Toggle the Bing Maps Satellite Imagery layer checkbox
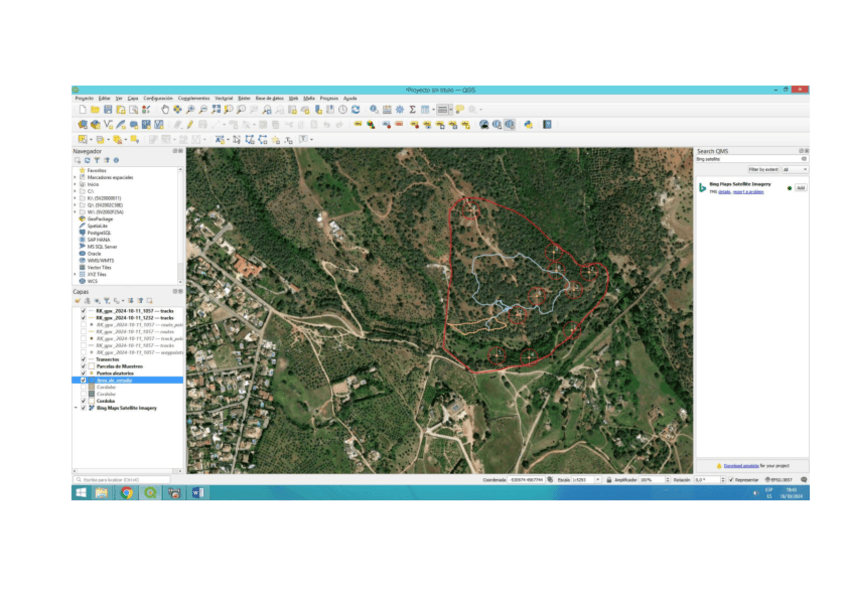Viewport: 848px width, 599px height. pos(84,408)
